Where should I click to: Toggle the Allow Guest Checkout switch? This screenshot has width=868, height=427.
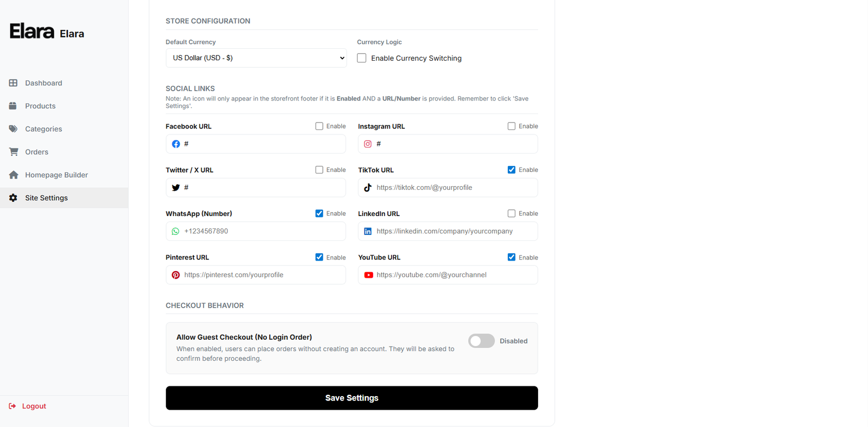coord(482,341)
